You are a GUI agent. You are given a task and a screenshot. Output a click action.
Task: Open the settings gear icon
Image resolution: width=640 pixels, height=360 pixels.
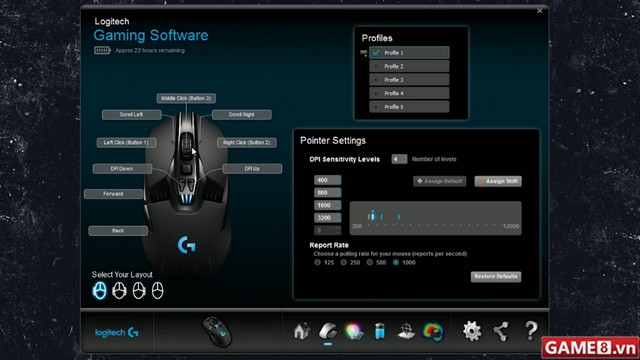click(472, 331)
